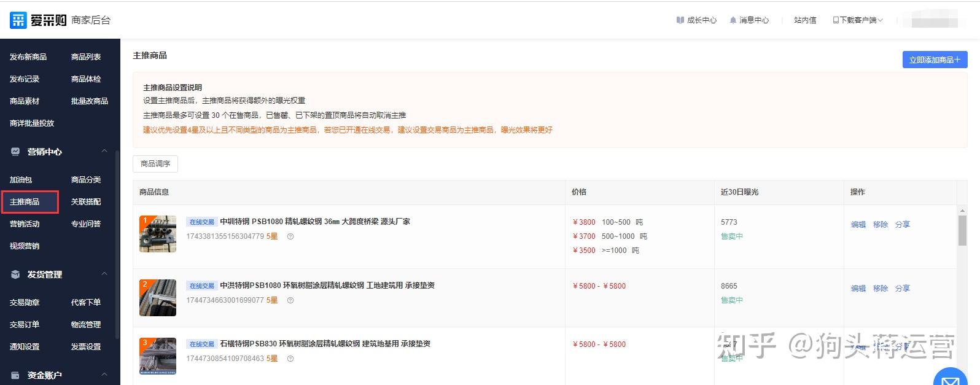Click 在线交易 tag on 中圳特钢 row
The image size is (980, 385).
tap(202, 222)
